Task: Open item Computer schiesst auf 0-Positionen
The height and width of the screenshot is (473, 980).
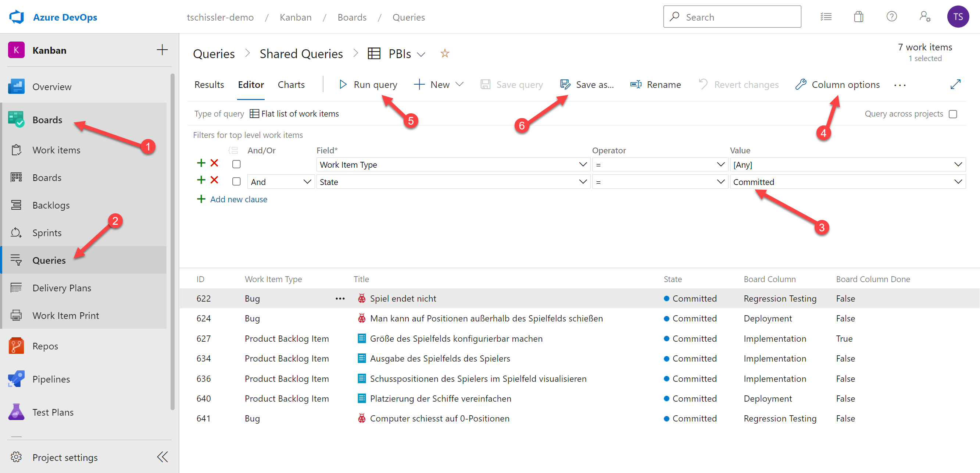Action: click(439, 418)
